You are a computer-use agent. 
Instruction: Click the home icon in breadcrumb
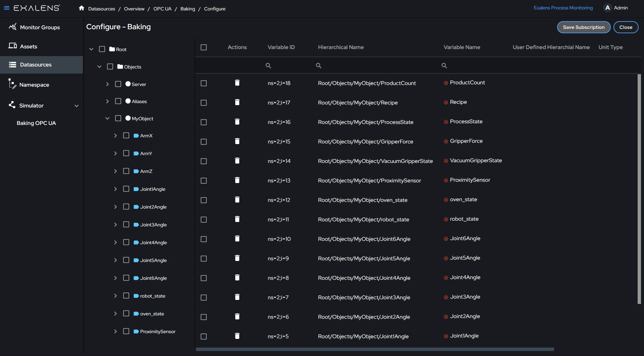coord(82,8)
